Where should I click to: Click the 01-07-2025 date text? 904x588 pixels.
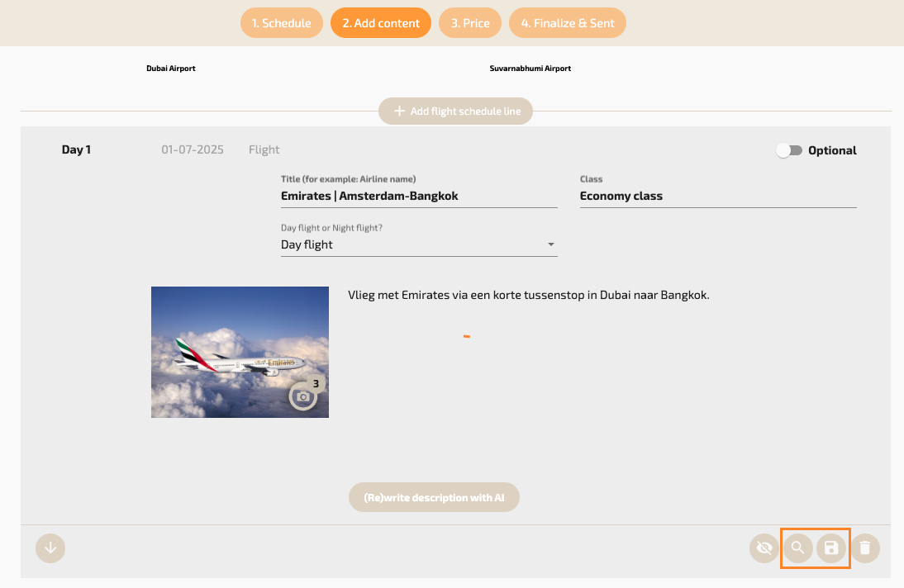pyautogui.click(x=193, y=149)
